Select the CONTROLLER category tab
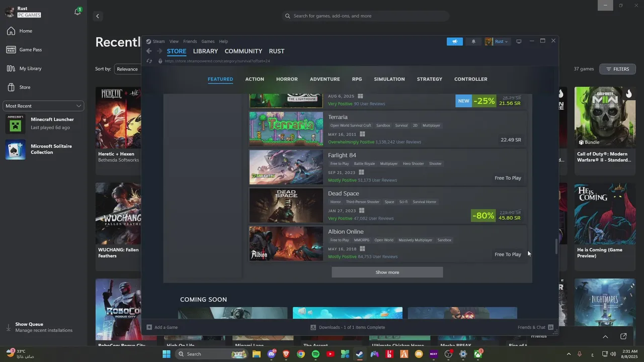The height and width of the screenshot is (362, 644). (471, 79)
